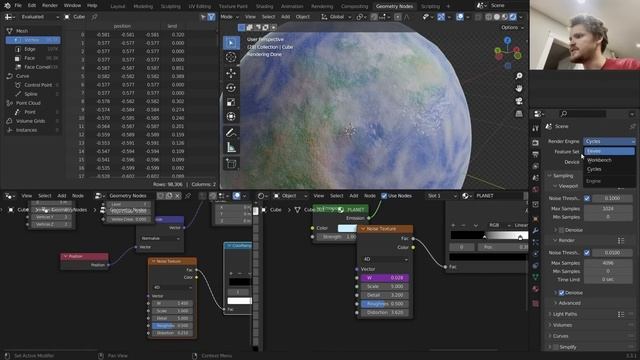Open the Render menu in top bar

pos(50,6)
